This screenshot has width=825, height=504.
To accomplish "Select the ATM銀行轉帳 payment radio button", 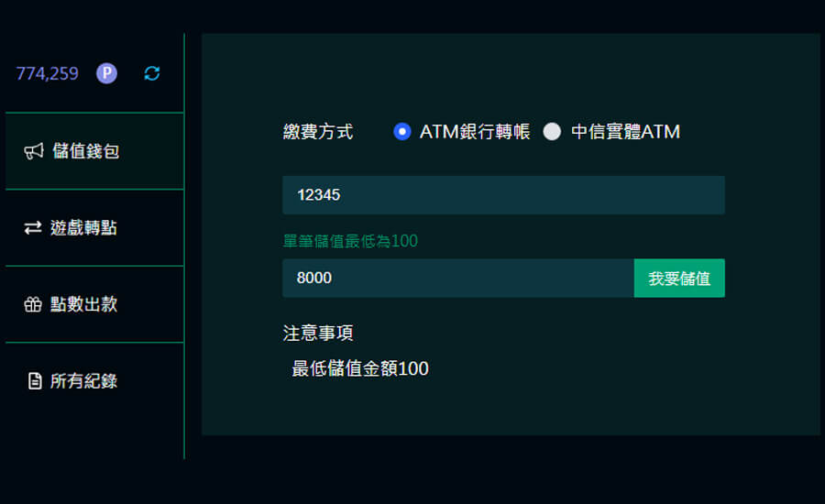I will (x=401, y=132).
